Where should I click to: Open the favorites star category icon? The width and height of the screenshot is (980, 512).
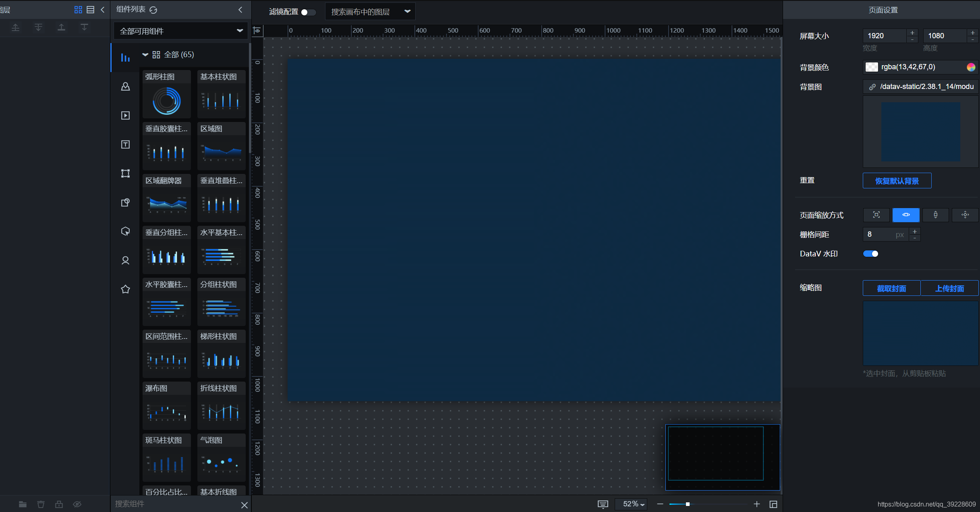[x=125, y=289]
